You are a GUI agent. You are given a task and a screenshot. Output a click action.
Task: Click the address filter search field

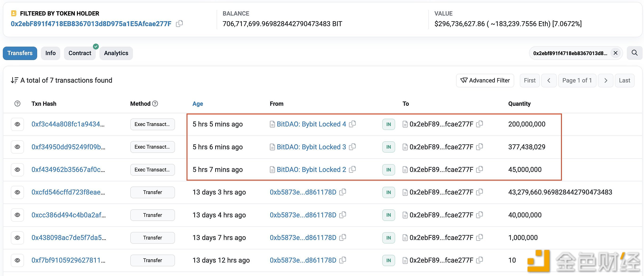(x=570, y=53)
